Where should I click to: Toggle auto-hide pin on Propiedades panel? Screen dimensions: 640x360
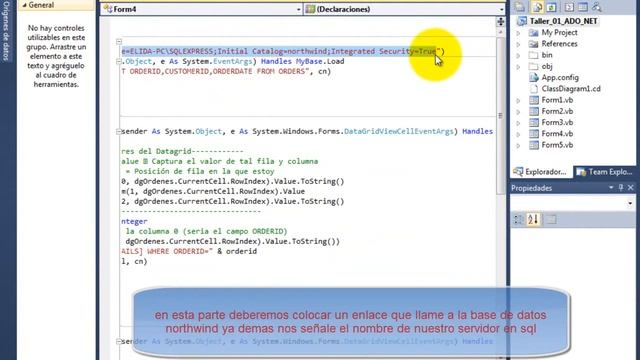[621, 188]
